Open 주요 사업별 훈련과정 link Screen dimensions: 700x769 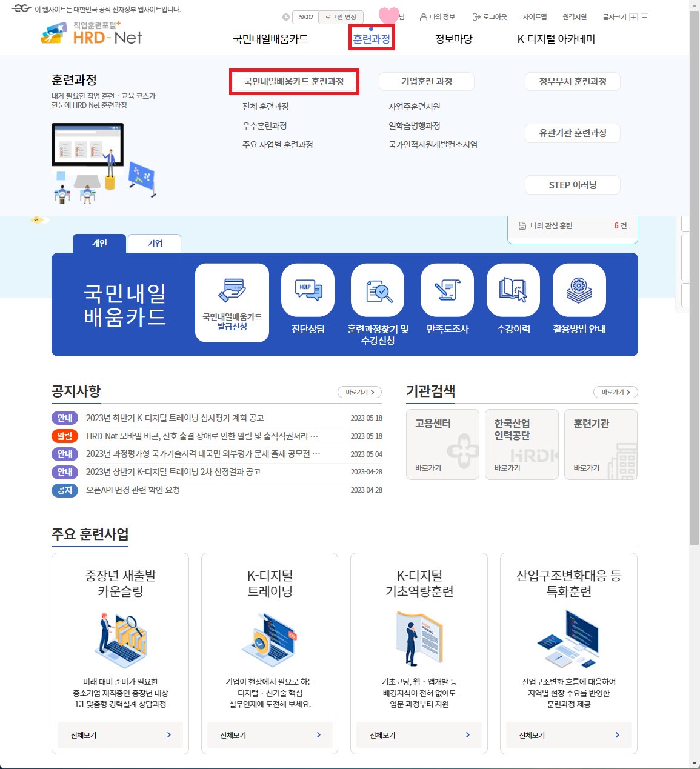point(278,145)
